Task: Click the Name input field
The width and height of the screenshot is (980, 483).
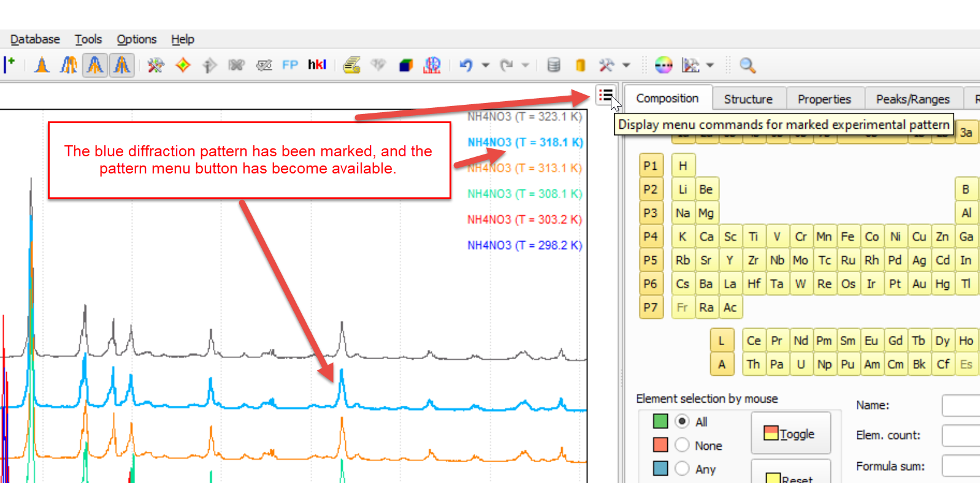Action: 960,405
